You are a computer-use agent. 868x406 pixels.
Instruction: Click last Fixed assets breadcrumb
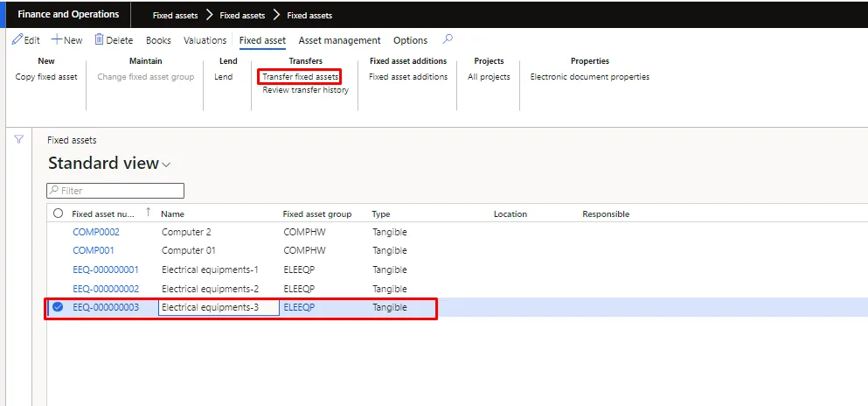click(309, 16)
